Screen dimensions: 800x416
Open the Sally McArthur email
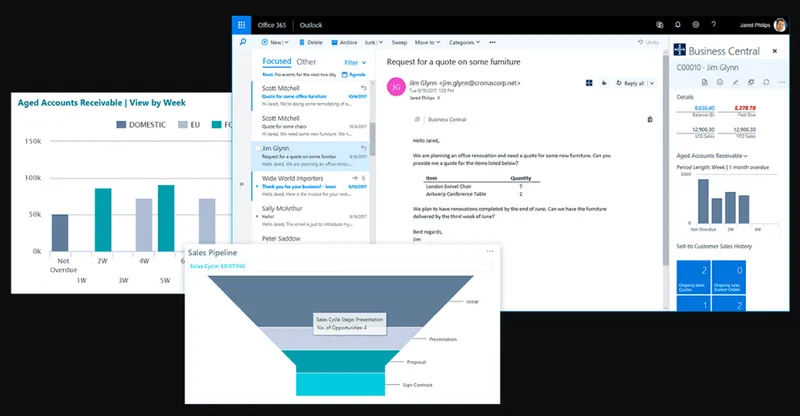[x=310, y=216]
